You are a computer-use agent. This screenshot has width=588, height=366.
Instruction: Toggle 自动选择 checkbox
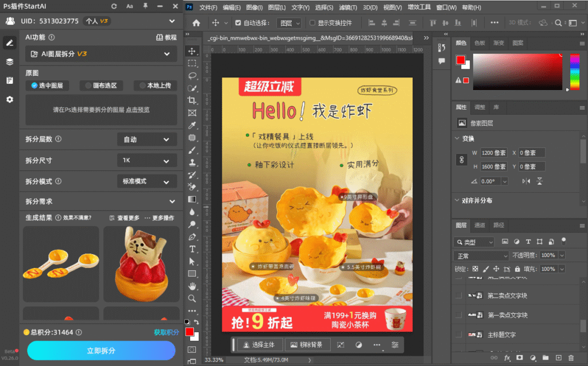point(238,23)
